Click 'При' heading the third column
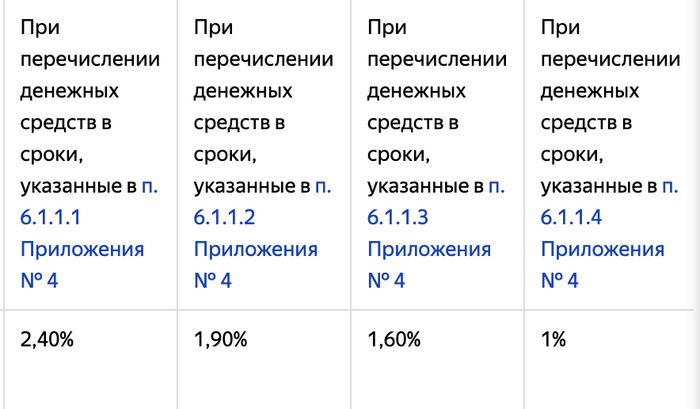 [x=387, y=29]
